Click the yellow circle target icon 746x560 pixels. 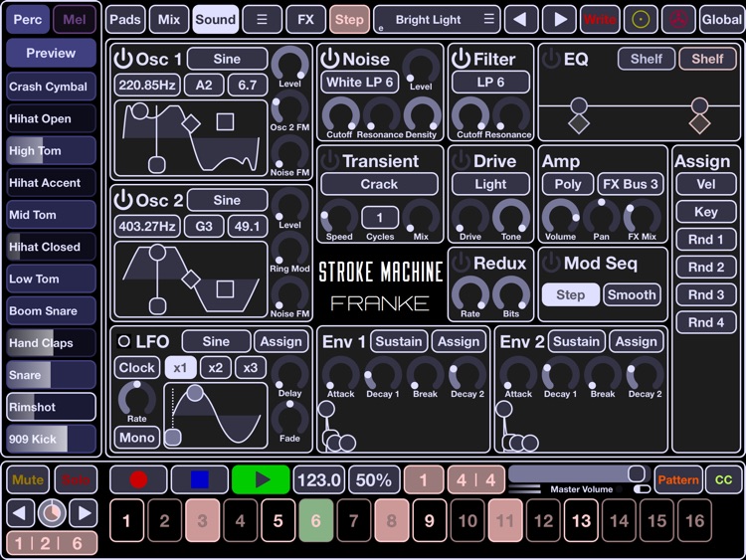point(642,19)
